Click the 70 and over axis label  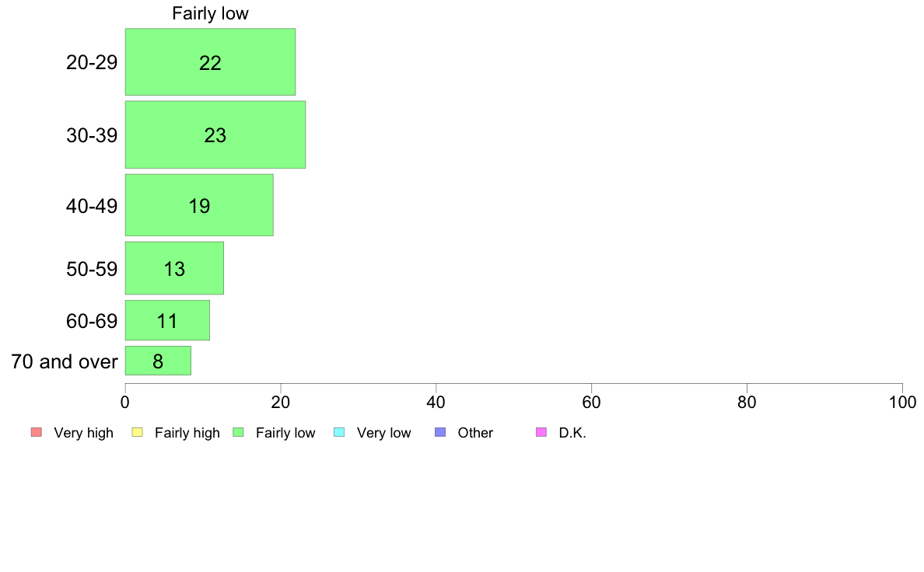65,361
